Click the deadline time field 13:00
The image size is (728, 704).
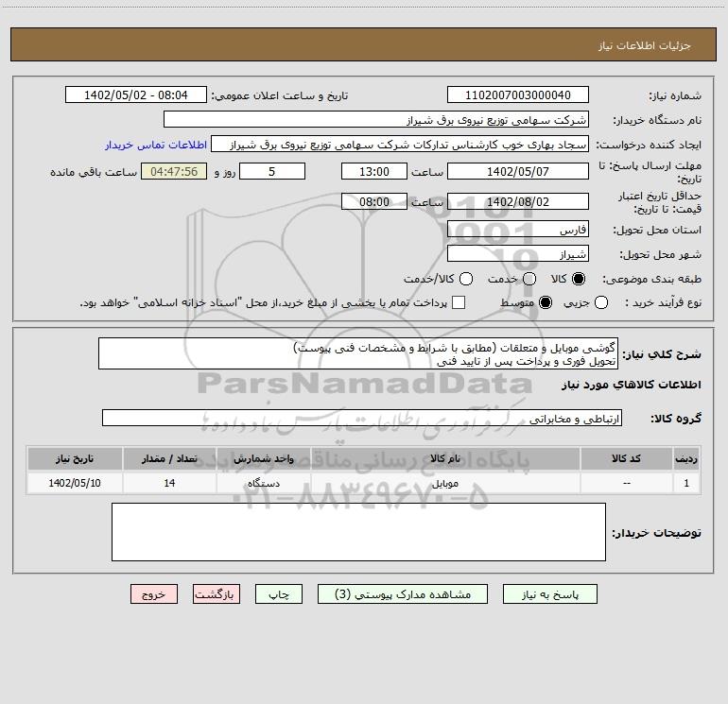(x=374, y=171)
